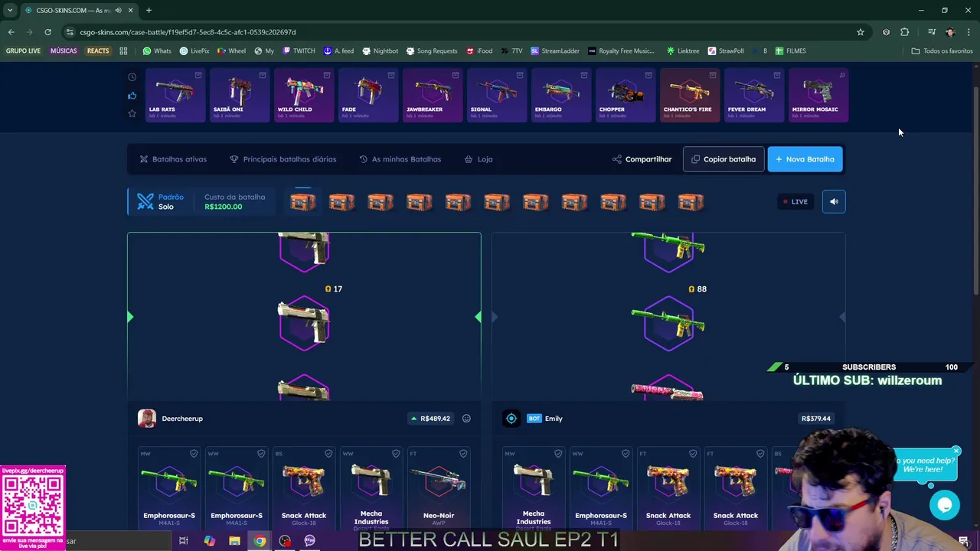Open the StreamLadder bookmark

coord(555,51)
